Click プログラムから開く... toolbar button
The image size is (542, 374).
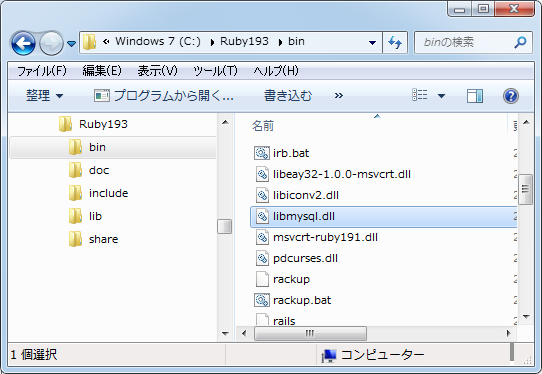tap(164, 96)
